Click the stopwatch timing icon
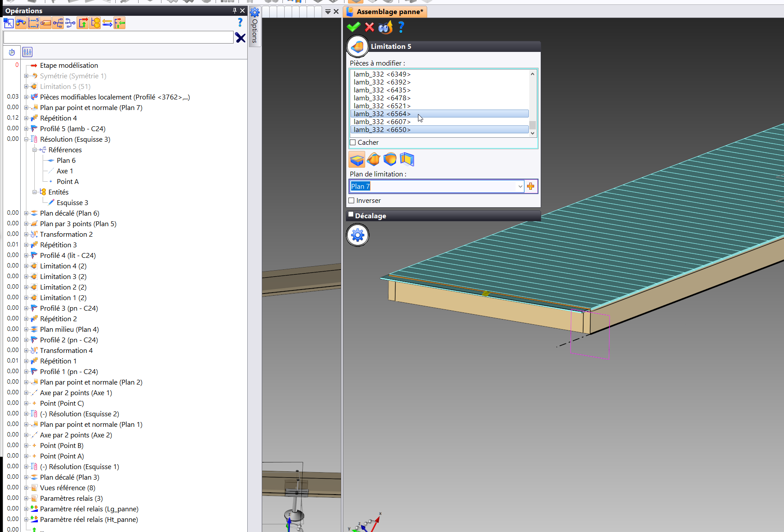The image size is (784, 532). (12, 52)
